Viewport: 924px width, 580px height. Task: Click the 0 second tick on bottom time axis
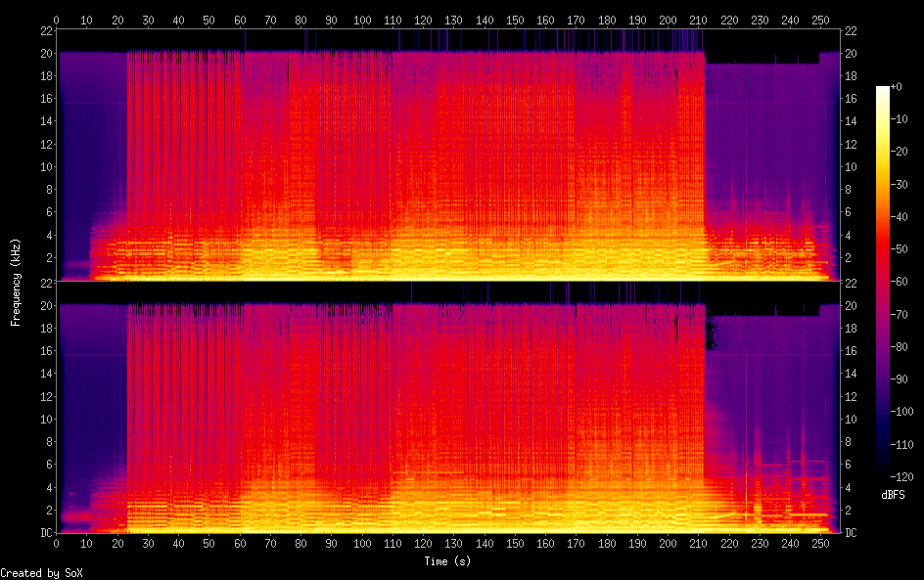pos(57,543)
